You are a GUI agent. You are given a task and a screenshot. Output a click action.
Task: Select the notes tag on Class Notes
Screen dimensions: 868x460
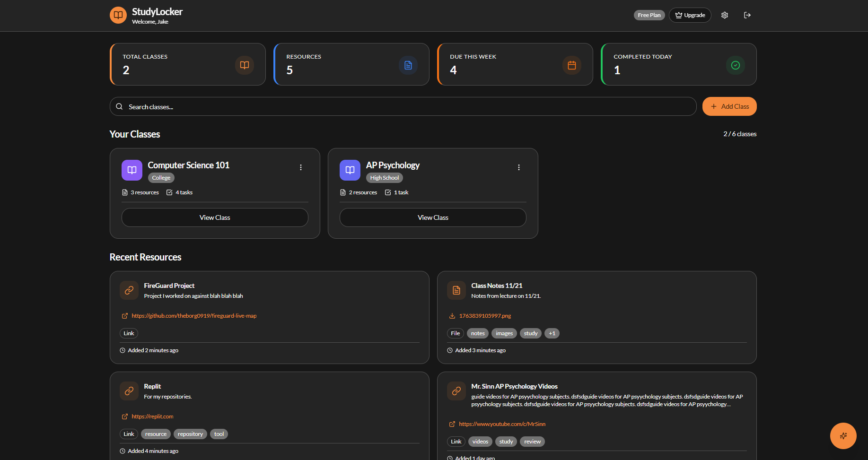477,333
